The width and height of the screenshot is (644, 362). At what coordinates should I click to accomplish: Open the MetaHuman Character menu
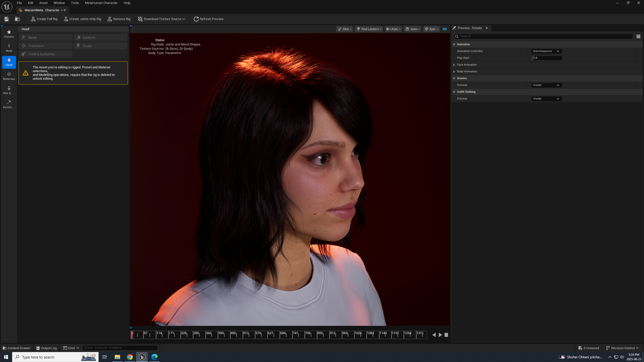pos(101,3)
